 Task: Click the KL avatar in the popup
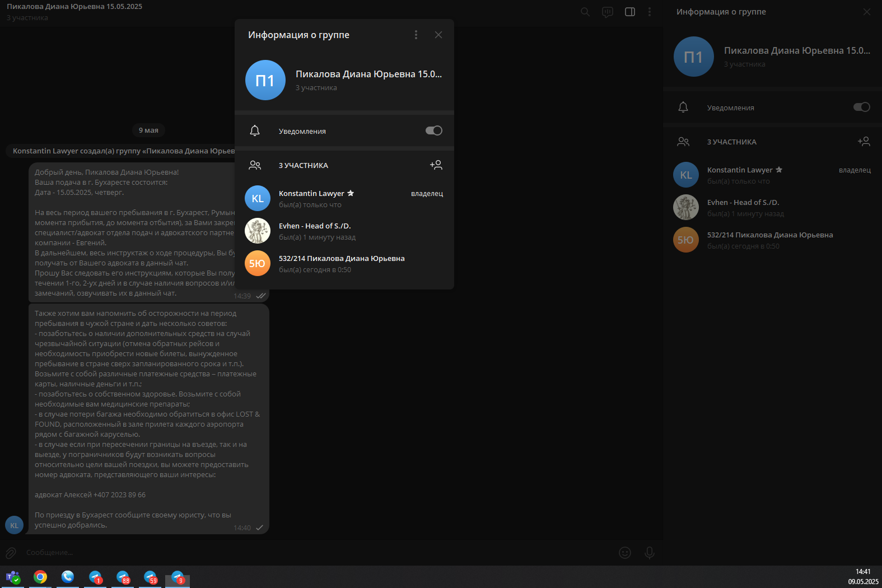coord(258,198)
